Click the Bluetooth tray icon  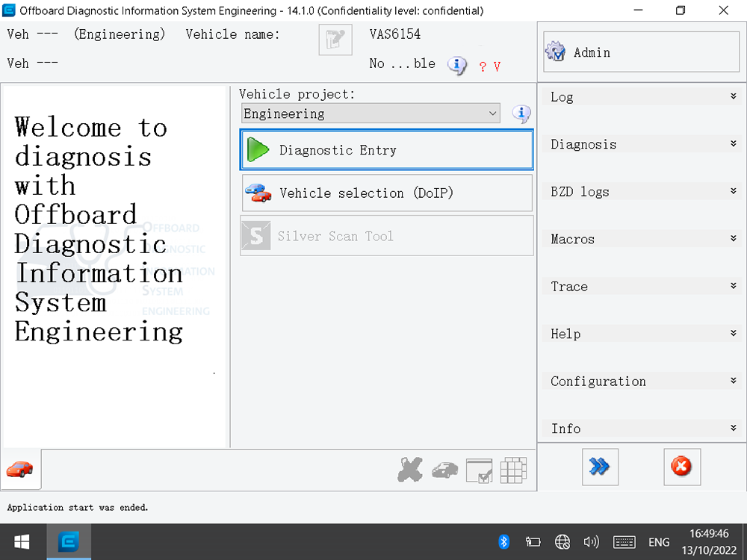[503, 542]
